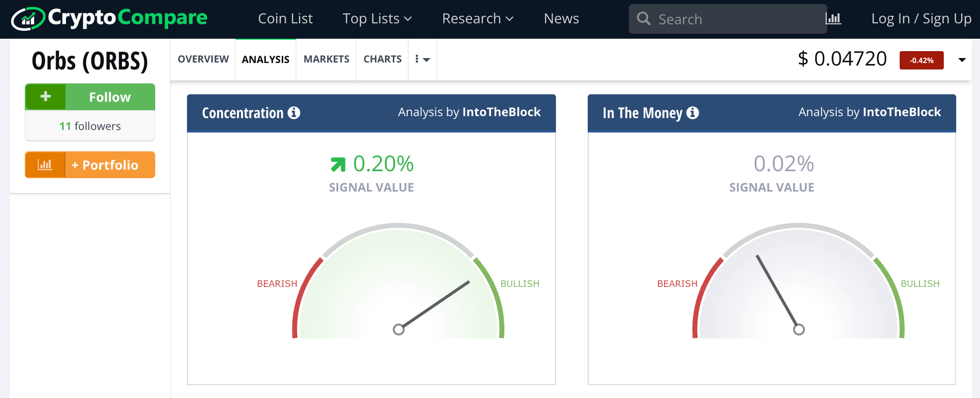980x398 pixels.
Task: Click the Orbs (ORBS) title
Action: point(90,61)
